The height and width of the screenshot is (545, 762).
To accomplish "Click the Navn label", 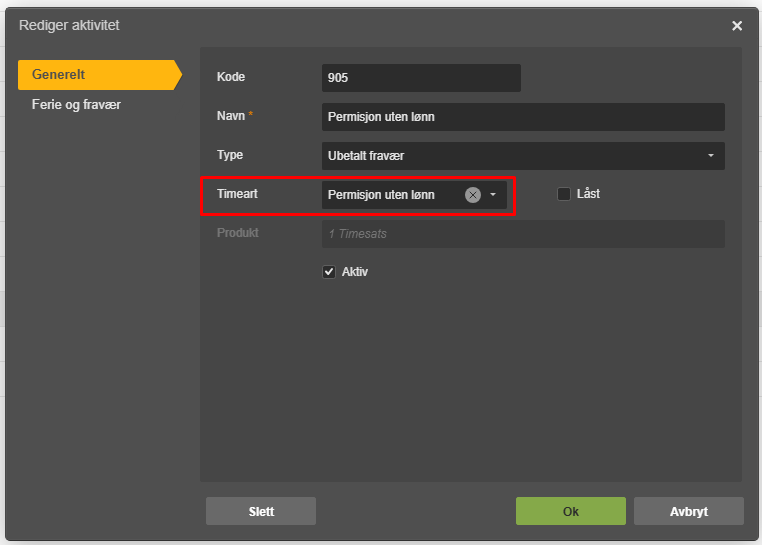I will (231, 116).
